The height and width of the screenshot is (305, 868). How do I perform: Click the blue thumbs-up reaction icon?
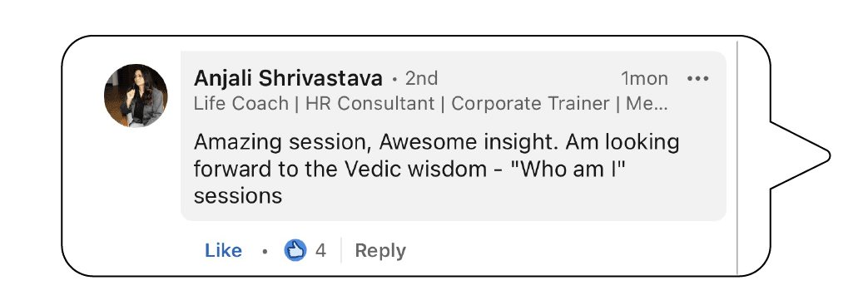[295, 250]
